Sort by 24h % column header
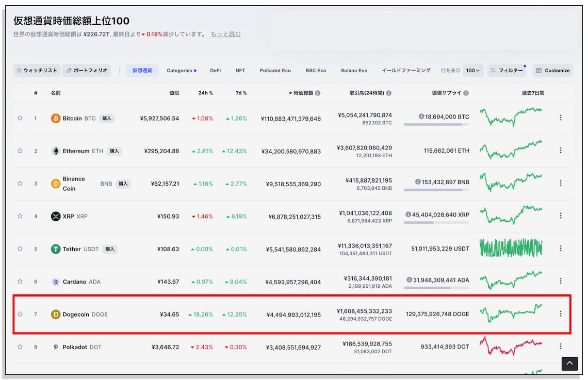The height and width of the screenshot is (380, 588). [205, 93]
